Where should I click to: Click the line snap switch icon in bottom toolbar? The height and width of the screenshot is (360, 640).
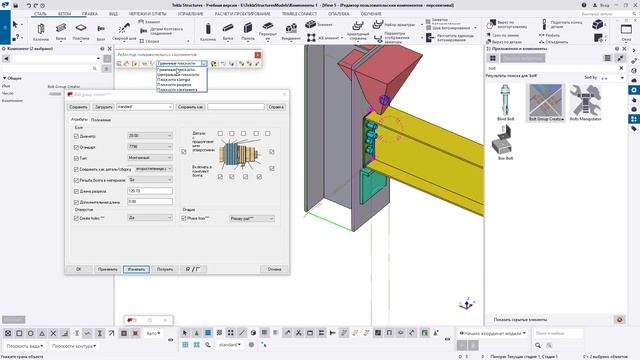[242, 333]
